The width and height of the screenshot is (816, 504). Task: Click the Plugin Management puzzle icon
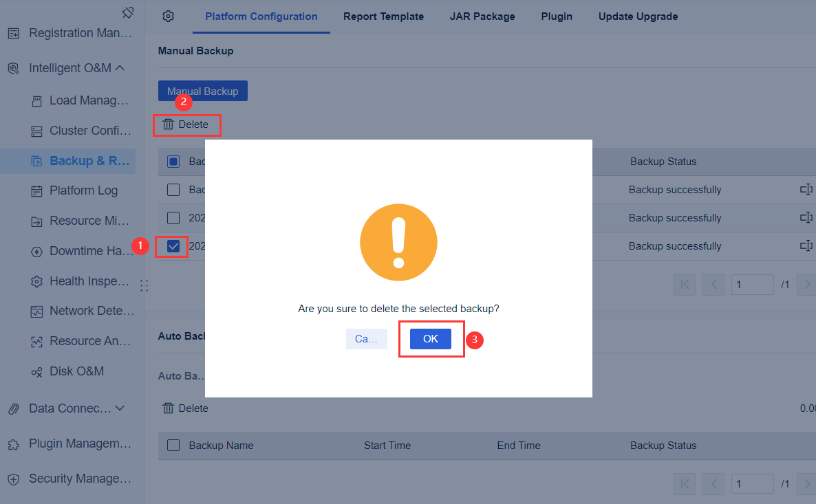tap(14, 444)
